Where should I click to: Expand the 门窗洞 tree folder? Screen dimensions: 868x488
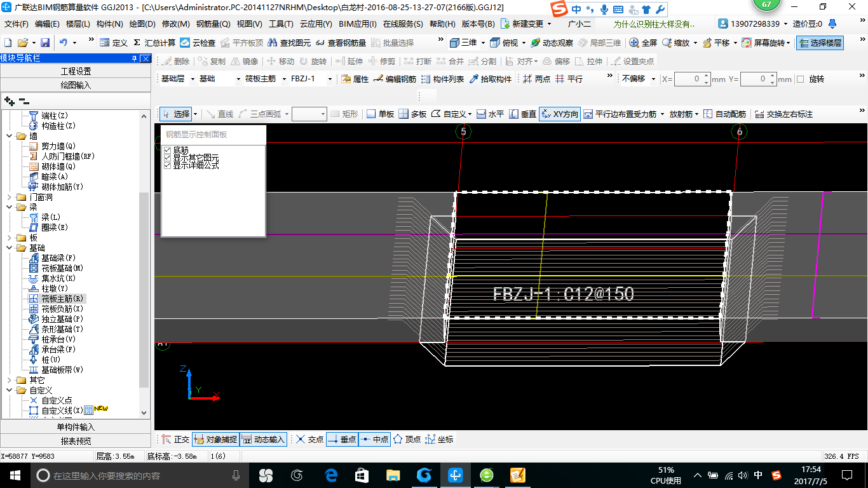(x=9, y=197)
